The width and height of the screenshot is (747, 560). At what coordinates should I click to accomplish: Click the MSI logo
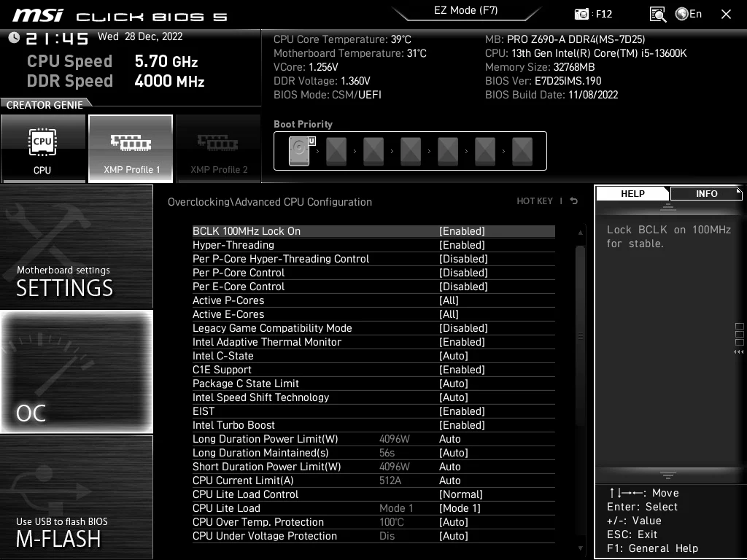38,15
